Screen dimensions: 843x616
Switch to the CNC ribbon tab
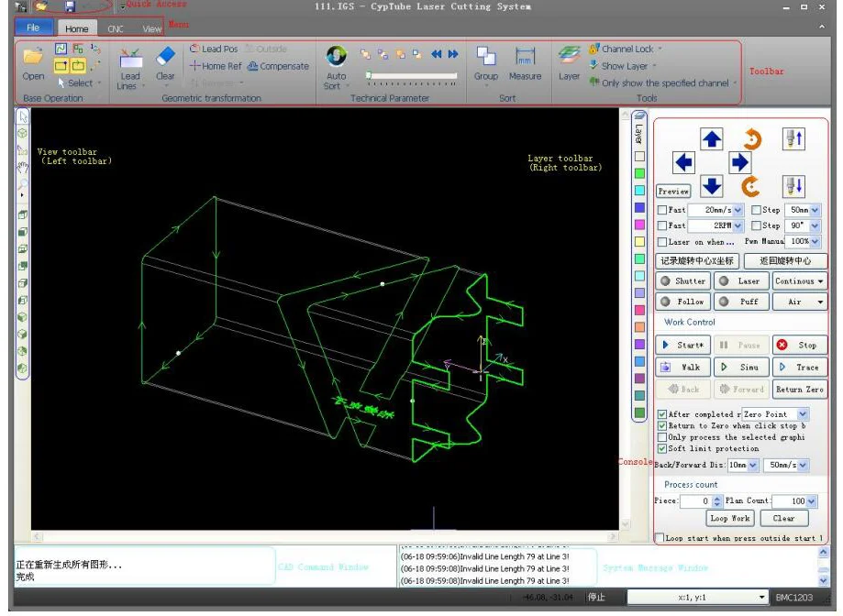tap(116, 29)
